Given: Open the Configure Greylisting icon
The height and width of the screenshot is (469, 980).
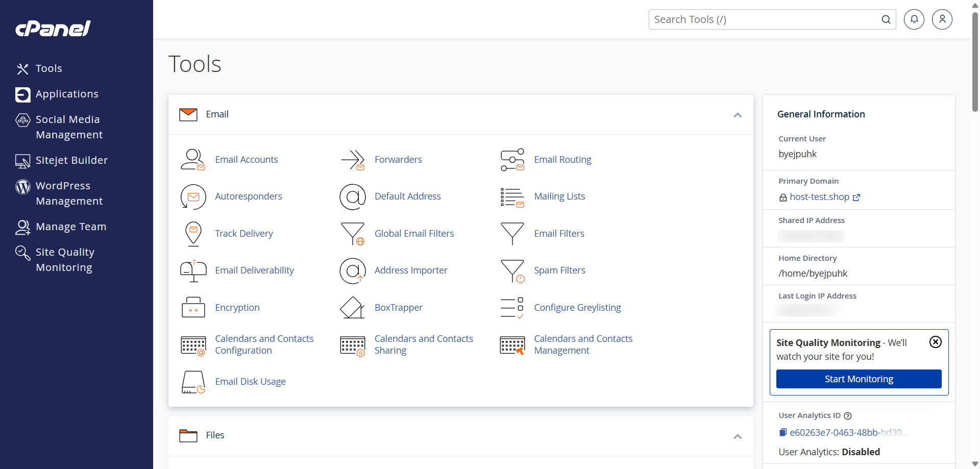Looking at the screenshot, I should 512,308.
